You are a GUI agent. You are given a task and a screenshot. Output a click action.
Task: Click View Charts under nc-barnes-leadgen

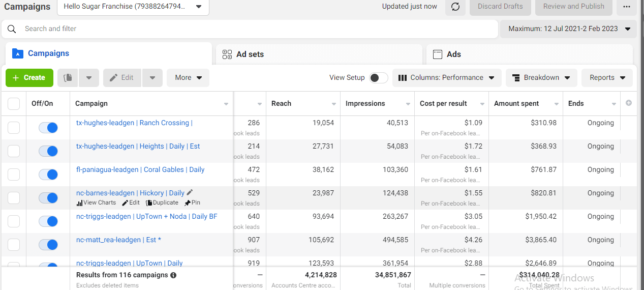coord(96,202)
